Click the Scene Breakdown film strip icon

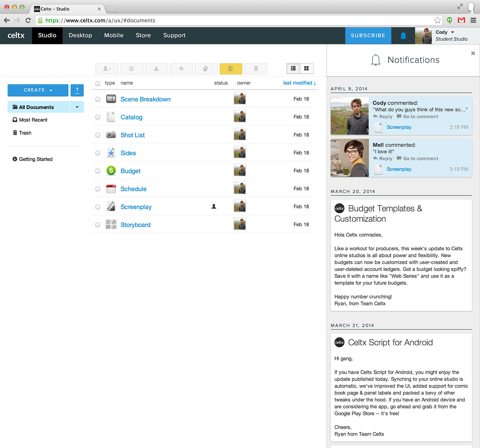[x=111, y=99]
